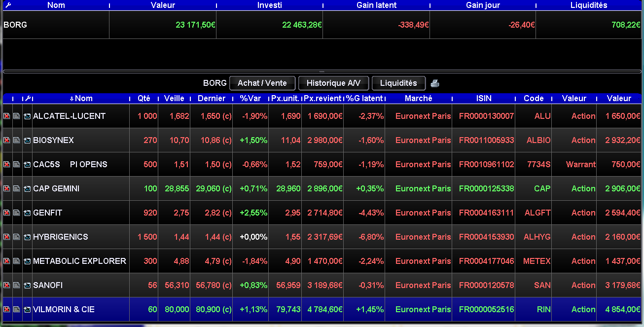
Task: Open the chart icon for ALCATEL-LUCENT
Action: (x=27, y=116)
